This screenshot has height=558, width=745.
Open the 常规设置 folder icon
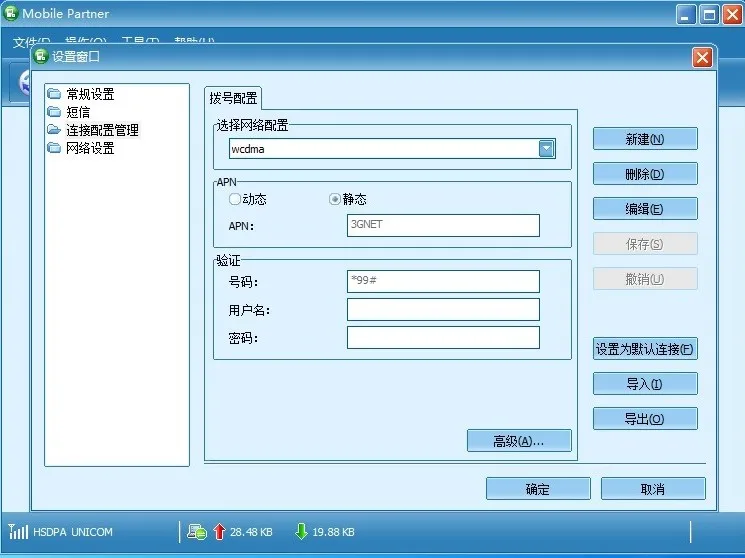(54, 94)
